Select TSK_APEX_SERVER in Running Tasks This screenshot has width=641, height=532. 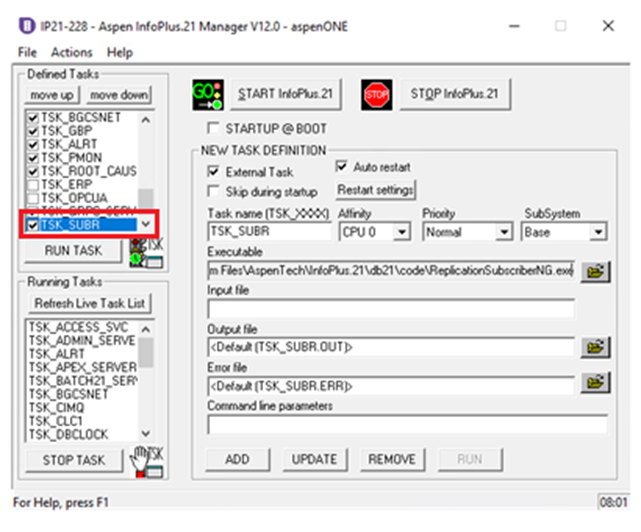tap(83, 367)
